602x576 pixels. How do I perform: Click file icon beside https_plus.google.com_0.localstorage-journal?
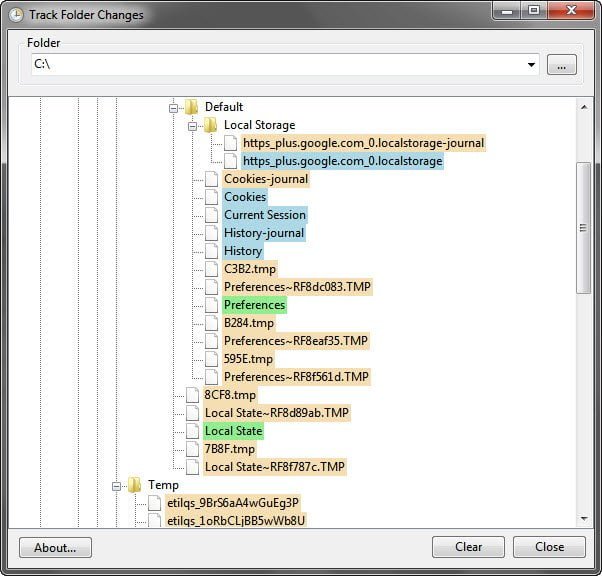(x=230, y=143)
